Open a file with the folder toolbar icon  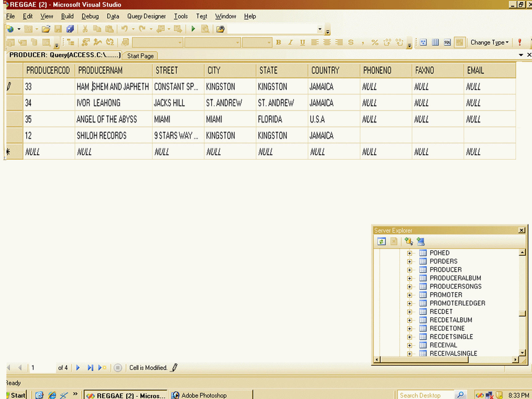(x=46, y=29)
